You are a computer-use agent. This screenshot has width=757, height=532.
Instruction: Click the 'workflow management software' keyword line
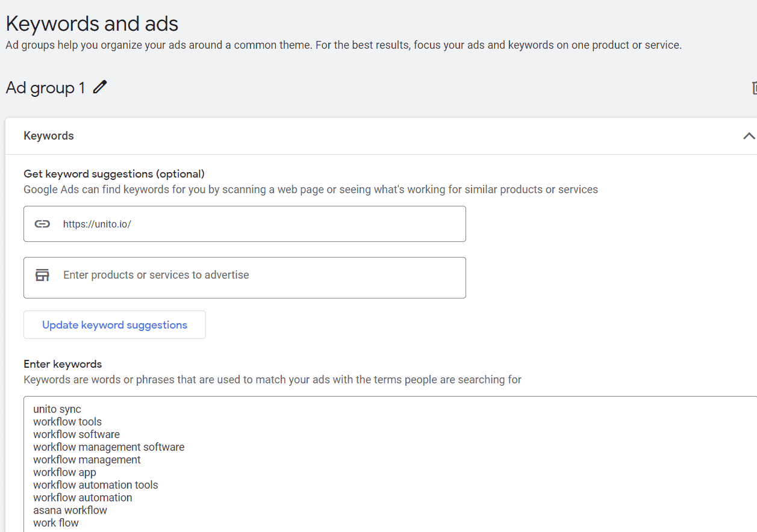(x=109, y=447)
